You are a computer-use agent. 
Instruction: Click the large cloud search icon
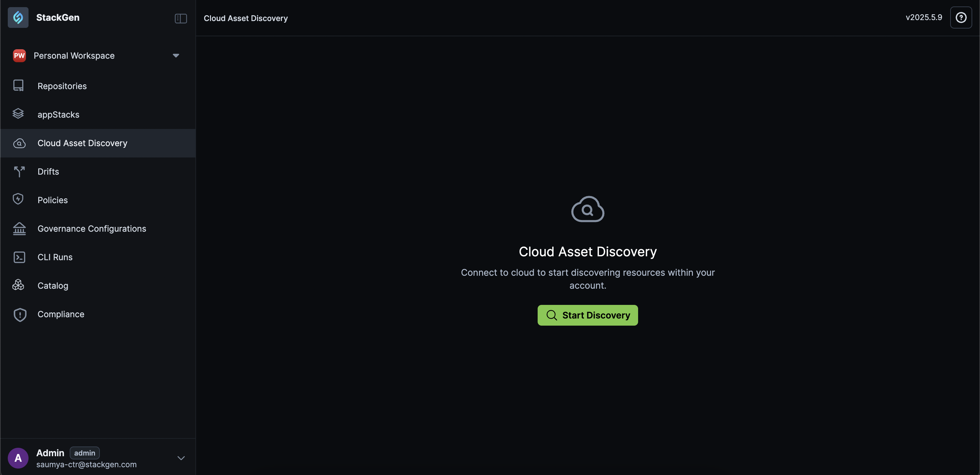click(588, 209)
